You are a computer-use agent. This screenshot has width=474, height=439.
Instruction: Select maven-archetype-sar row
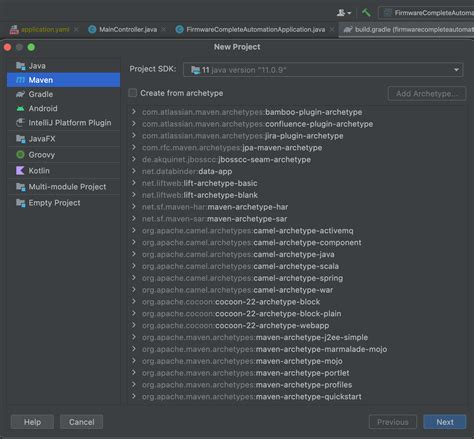297,219
